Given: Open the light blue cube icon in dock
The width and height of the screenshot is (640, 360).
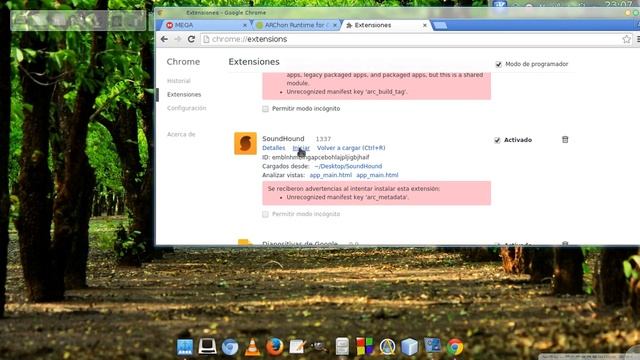Looking at the screenshot, I should point(409,347).
